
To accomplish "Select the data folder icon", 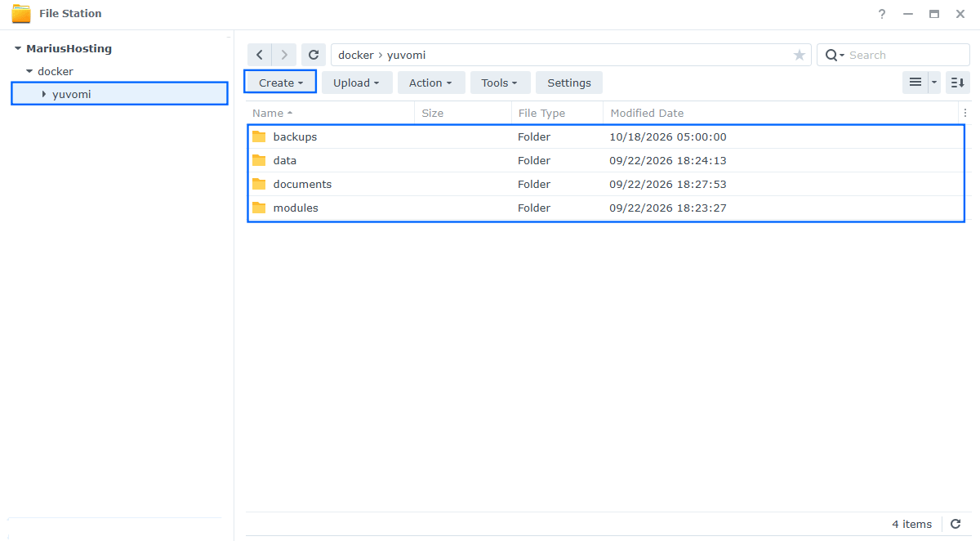I will (x=260, y=160).
